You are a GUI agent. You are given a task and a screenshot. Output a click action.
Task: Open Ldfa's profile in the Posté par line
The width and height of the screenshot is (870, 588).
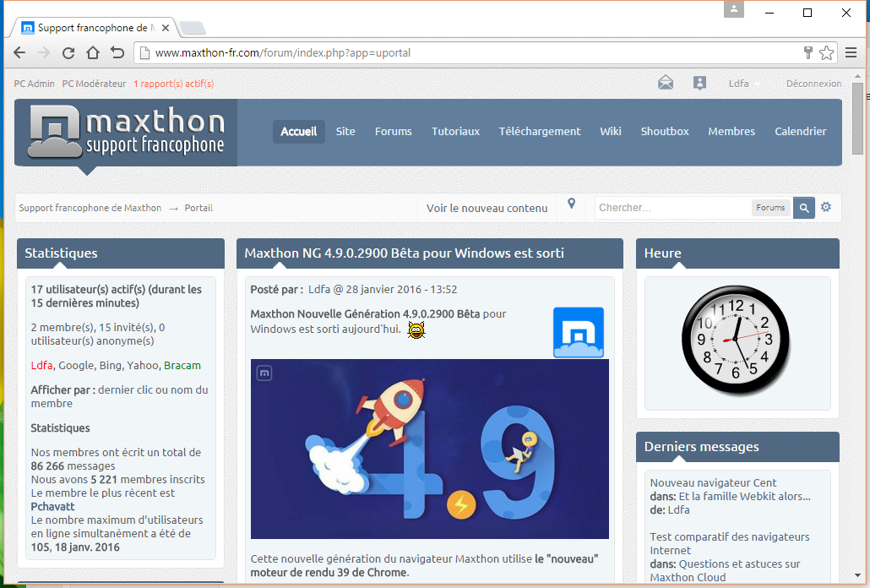point(319,290)
